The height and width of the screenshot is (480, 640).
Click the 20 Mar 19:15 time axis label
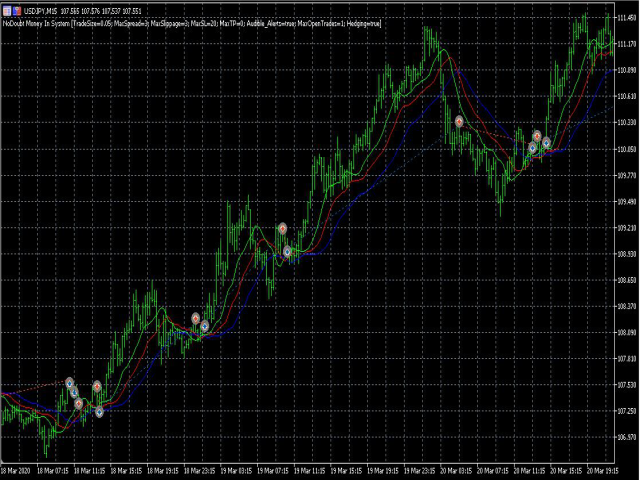pos(603,471)
